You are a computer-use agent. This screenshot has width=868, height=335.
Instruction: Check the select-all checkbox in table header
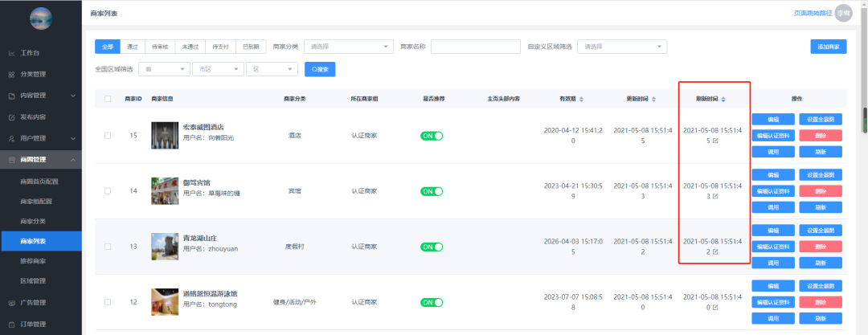pyautogui.click(x=108, y=99)
